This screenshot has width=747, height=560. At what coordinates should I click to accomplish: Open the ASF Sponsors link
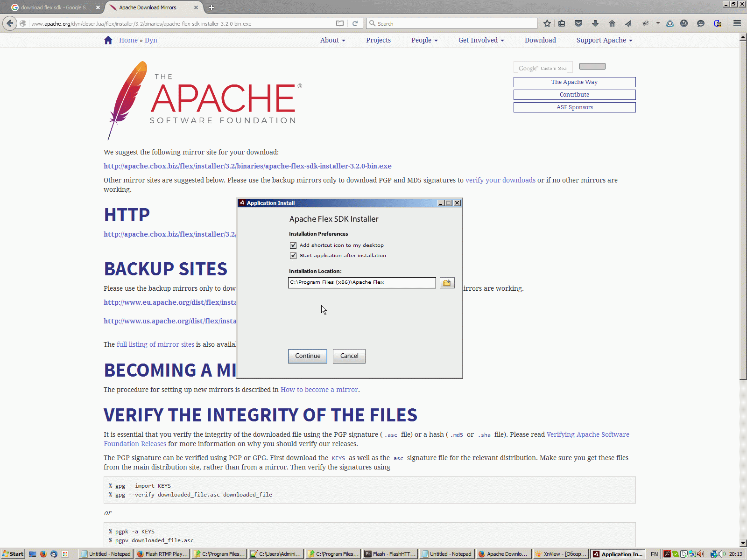[x=575, y=107]
